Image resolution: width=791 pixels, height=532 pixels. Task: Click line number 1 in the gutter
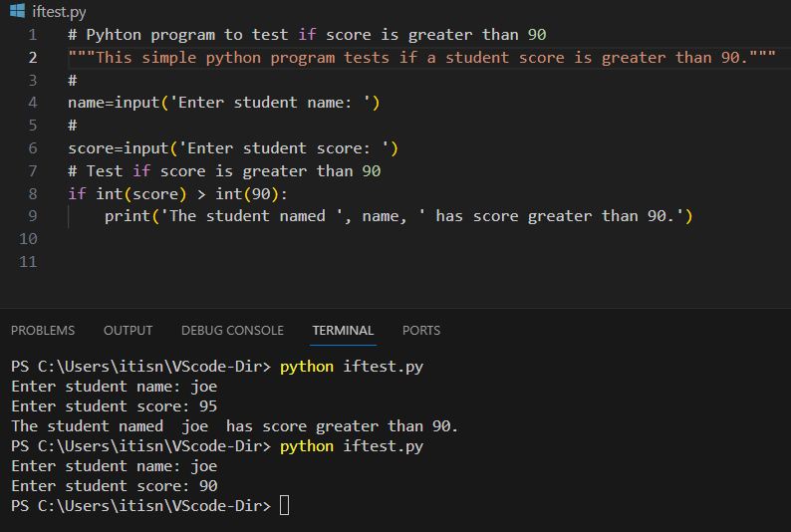tap(33, 35)
